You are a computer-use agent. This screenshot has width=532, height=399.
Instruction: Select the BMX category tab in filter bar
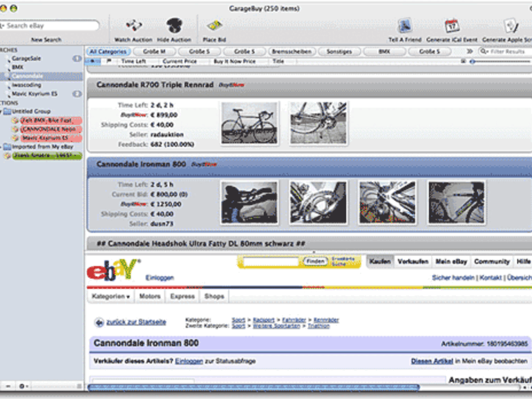[384, 52]
